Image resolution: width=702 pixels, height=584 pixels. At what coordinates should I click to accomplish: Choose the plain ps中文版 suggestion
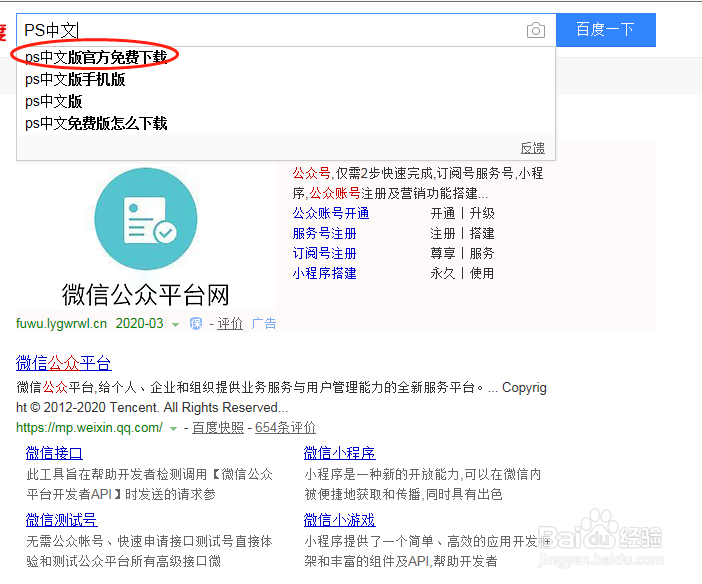point(54,102)
